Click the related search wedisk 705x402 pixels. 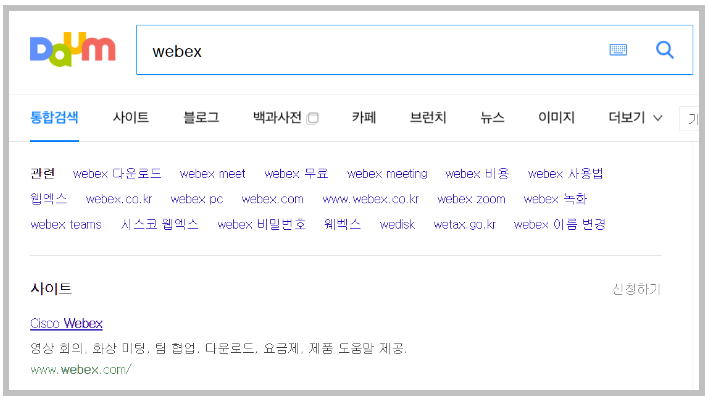[397, 224]
